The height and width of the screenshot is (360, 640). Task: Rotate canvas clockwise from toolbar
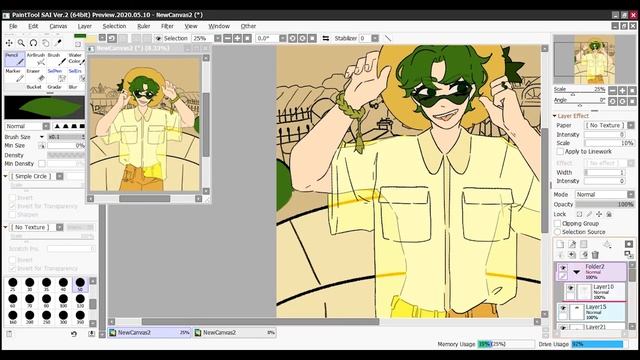point(302,38)
